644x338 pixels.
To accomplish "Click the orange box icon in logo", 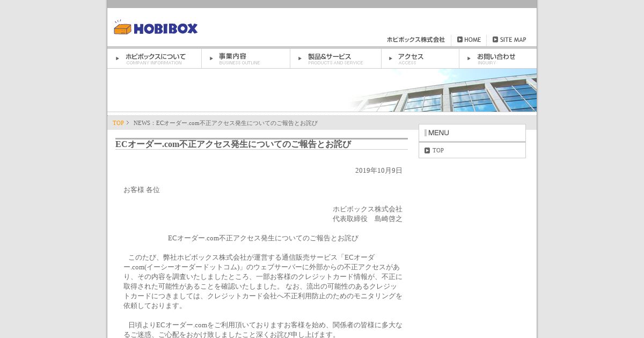I will point(122,28).
